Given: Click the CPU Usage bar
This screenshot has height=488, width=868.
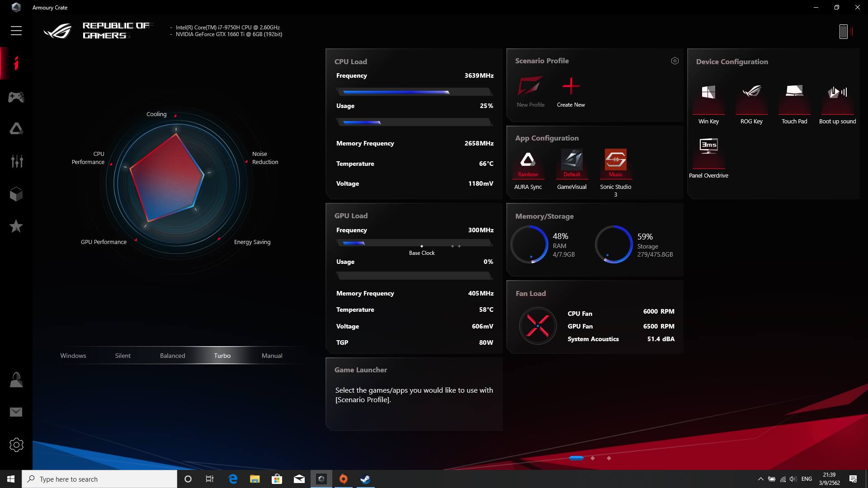Looking at the screenshot, I should (414, 122).
